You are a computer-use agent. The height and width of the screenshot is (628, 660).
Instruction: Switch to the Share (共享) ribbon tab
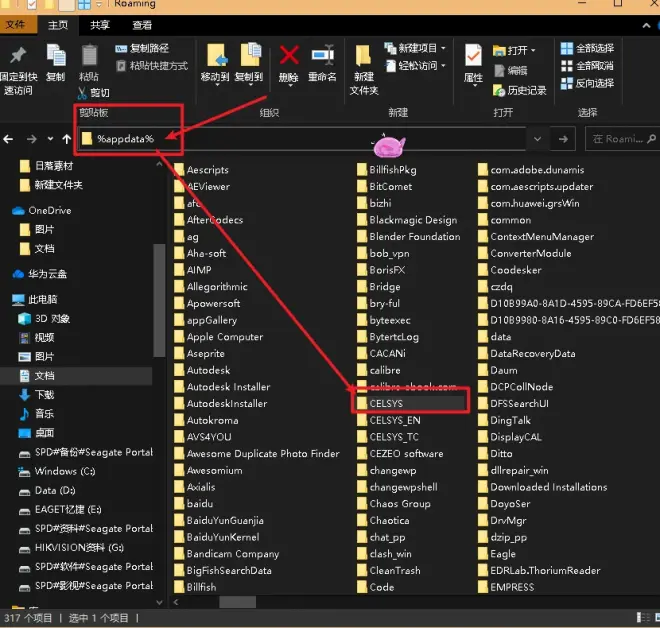point(100,25)
